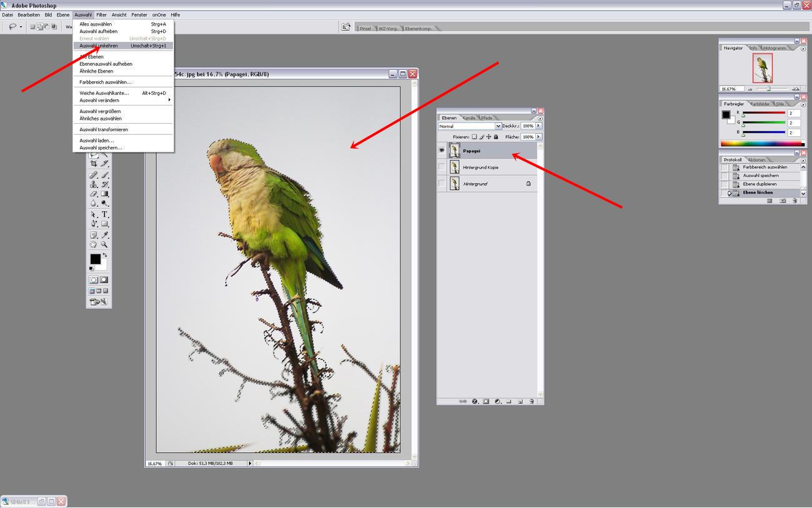
Task: Open the Protokoll panel flyout menu
Action: [803, 160]
